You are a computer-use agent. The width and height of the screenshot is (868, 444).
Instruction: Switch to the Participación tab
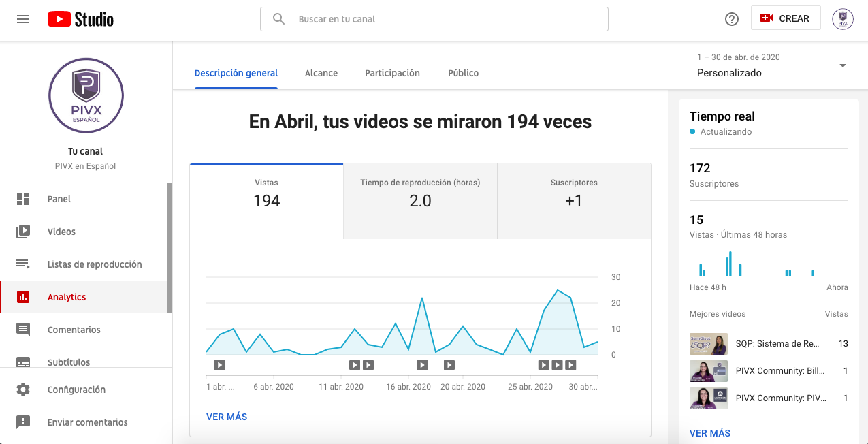pyautogui.click(x=392, y=73)
